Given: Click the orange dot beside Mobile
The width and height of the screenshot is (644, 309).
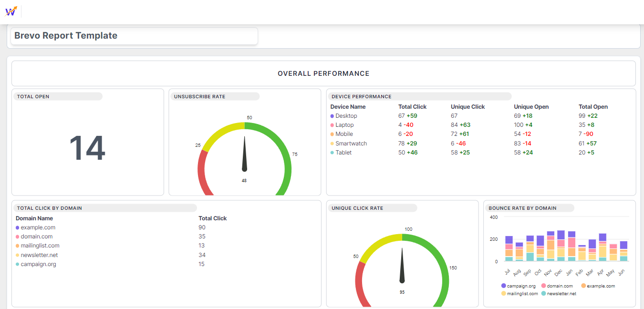Looking at the screenshot, I should point(332,134).
